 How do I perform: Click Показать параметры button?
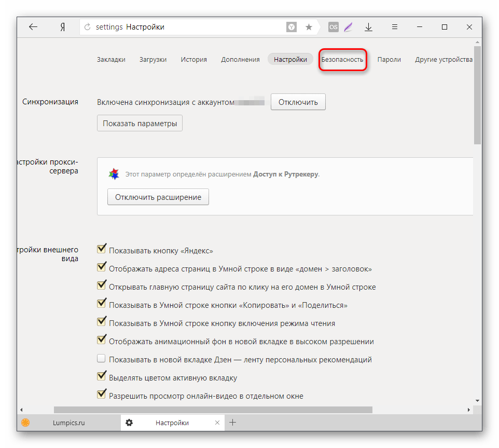coord(140,124)
